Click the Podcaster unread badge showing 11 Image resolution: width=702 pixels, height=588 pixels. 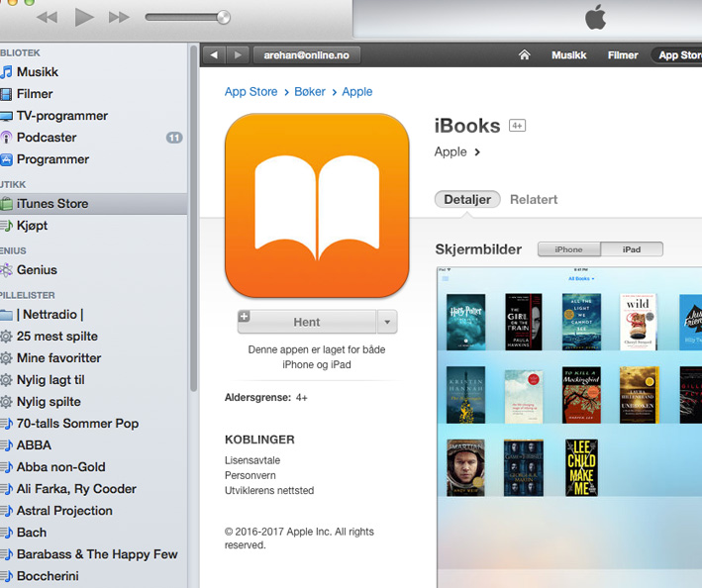click(x=174, y=138)
